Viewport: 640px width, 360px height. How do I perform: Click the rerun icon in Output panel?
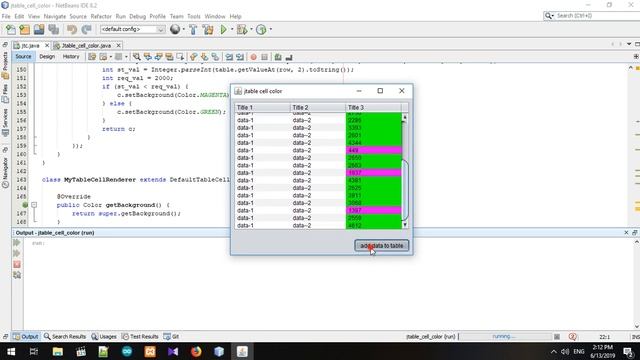(x=17, y=242)
